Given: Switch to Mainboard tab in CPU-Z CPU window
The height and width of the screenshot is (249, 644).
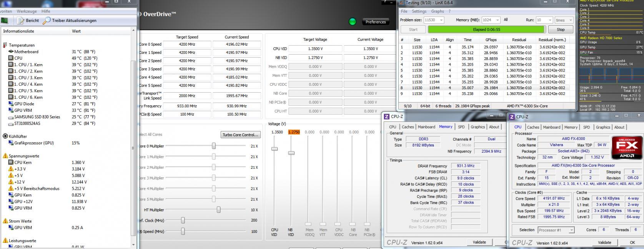Looking at the screenshot, I should 552,127.
